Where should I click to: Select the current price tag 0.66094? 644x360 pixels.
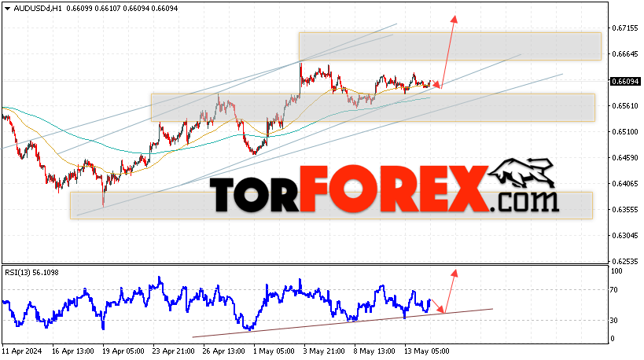point(625,82)
